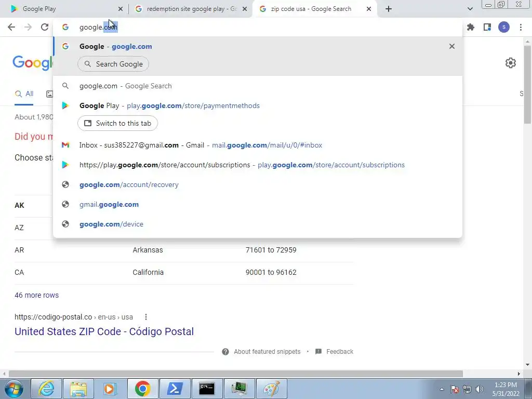Click the Search Google chip
This screenshot has width=532, height=399.
tap(113, 64)
